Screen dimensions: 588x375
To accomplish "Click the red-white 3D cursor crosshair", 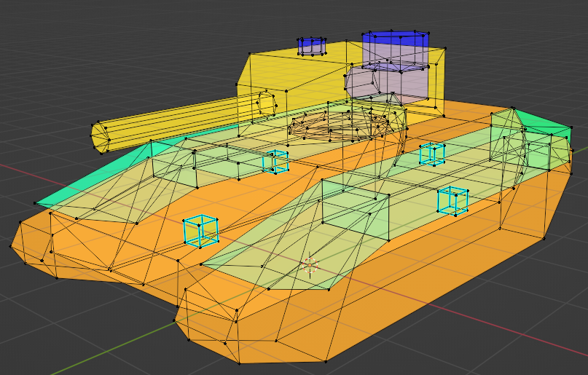I will coord(310,265).
